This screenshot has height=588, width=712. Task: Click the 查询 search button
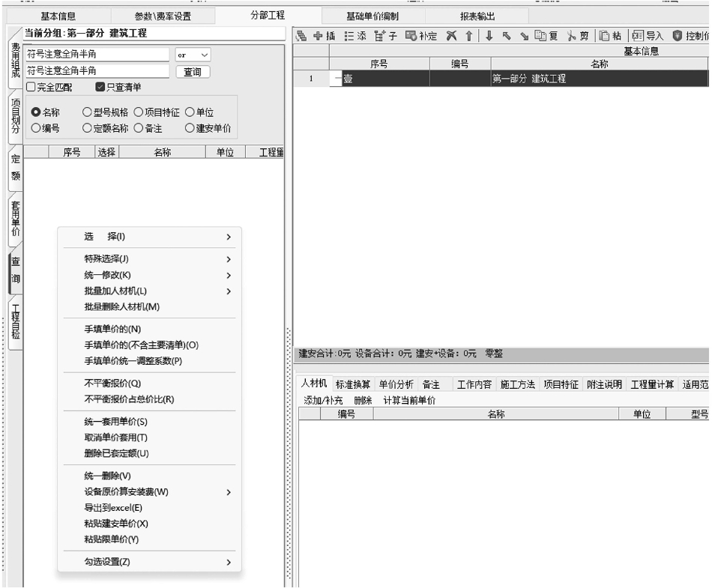(193, 71)
